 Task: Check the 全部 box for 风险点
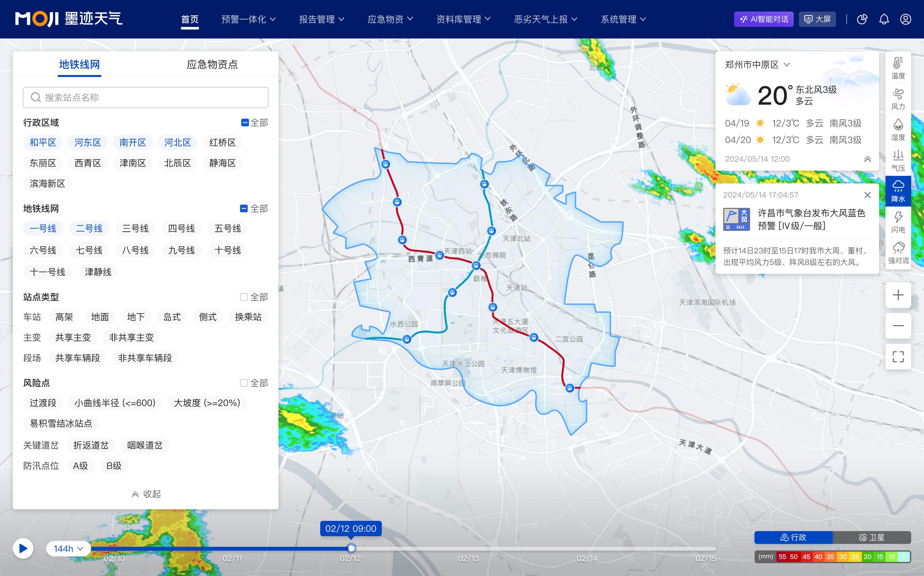tap(243, 383)
